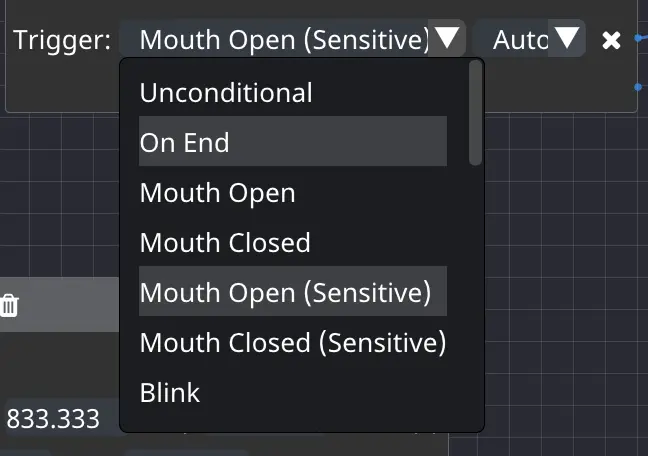Viewport: 648px width, 456px height.
Task: Click the gray header bar beside trash icon
Action: point(69,304)
